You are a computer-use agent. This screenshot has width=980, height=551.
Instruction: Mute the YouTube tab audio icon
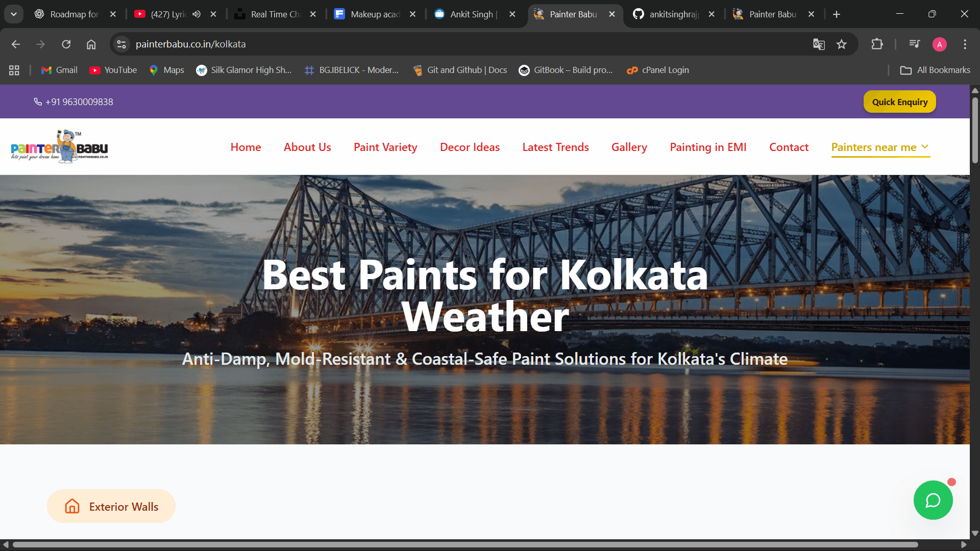click(x=197, y=14)
